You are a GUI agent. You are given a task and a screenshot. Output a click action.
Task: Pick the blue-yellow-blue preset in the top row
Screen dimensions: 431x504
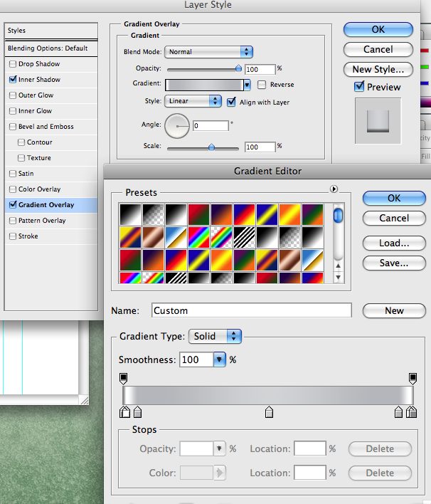267,214
